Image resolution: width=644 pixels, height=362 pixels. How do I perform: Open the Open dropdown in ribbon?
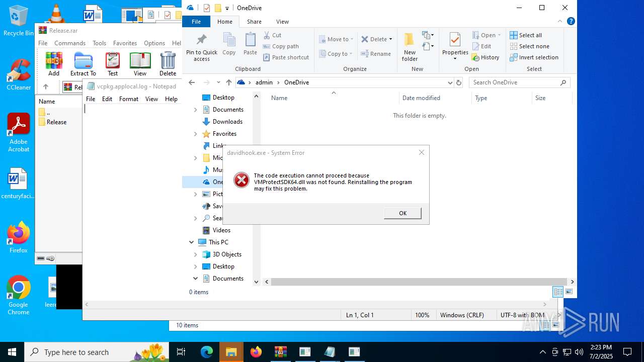pyautogui.click(x=487, y=35)
